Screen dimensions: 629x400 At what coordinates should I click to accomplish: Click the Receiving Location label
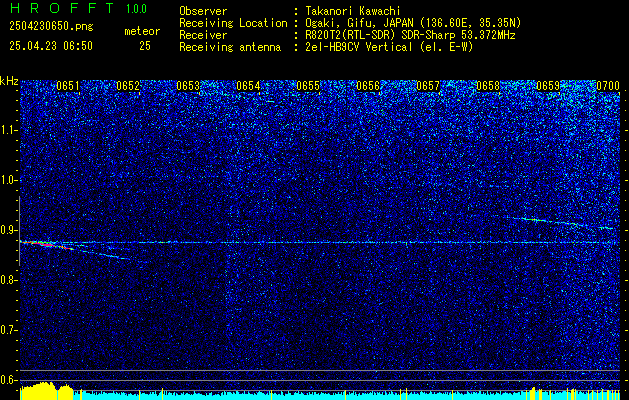(x=233, y=23)
